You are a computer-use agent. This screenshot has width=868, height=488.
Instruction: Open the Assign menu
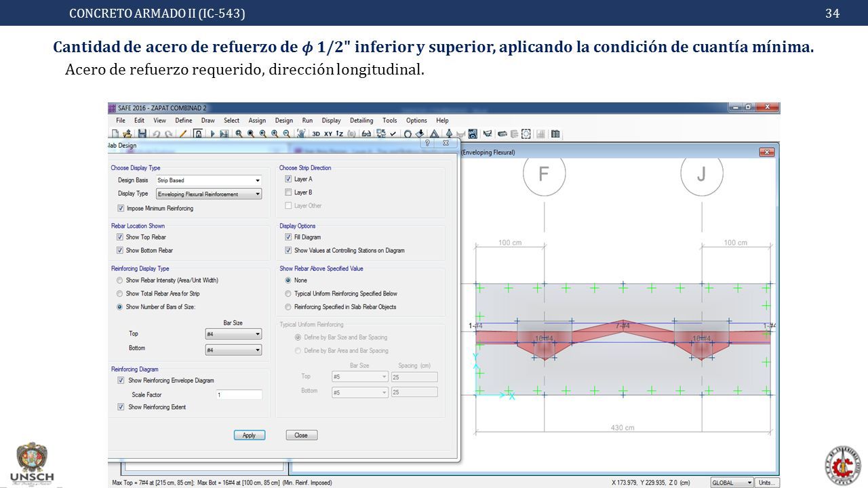(257, 121)
